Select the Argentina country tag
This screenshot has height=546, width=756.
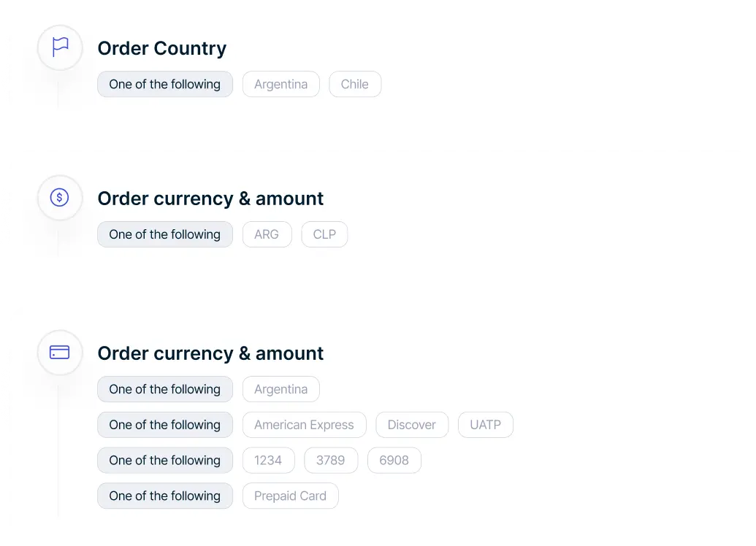pyautogui.click(x=280, y=84)
